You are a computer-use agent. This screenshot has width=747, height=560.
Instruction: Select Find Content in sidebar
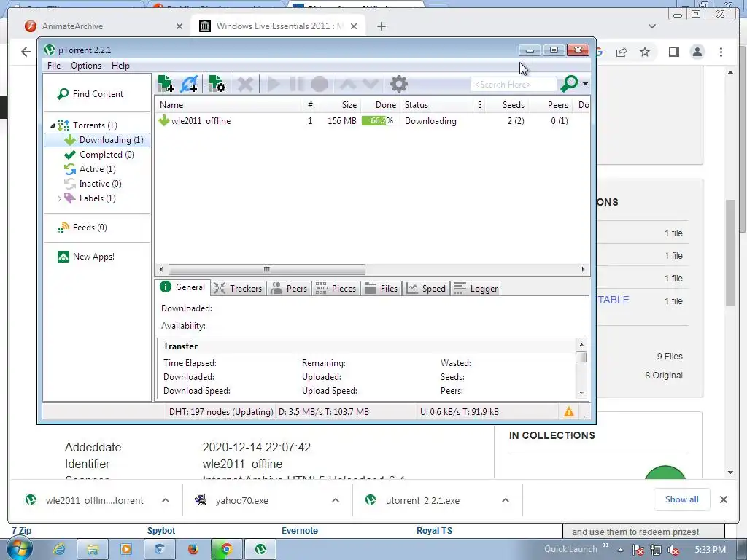[90, 94]
